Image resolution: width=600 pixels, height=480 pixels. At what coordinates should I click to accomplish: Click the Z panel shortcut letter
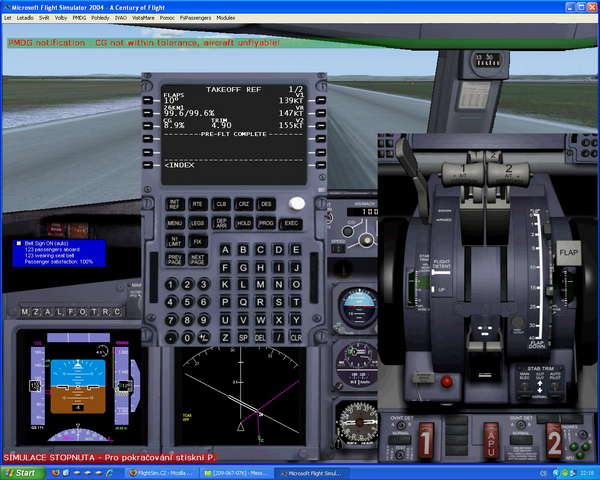(36, 312)
